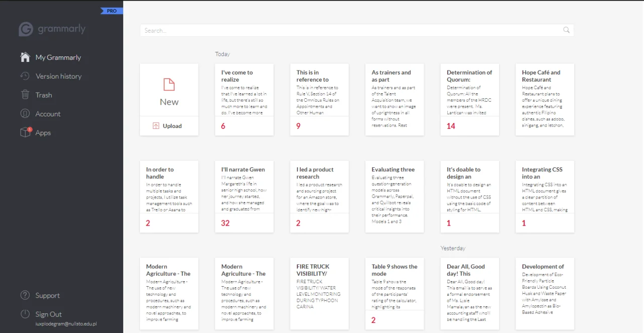The height and width of the screenshot is (333, 644).
Task: Open "I'll narrate Gwen" document
Action: 244,196
